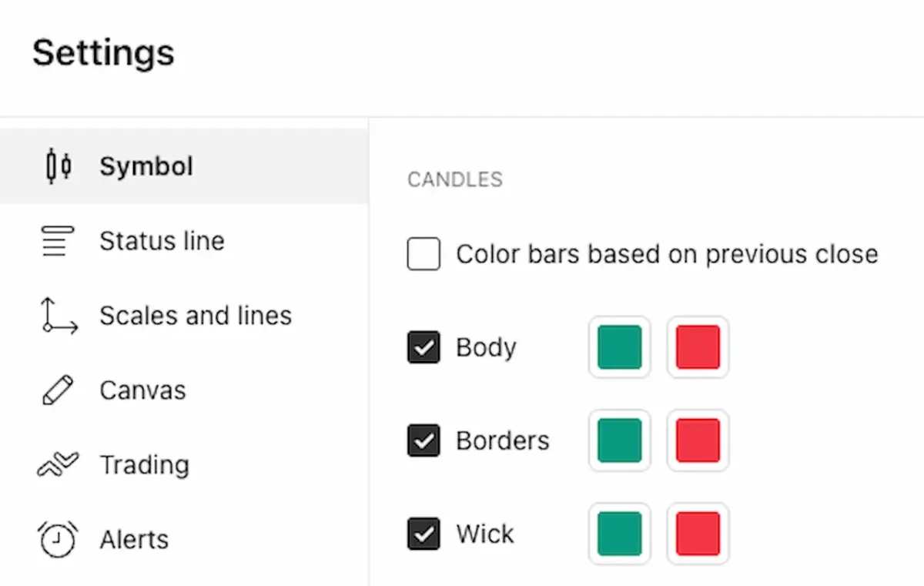Click the Canvas pencil icon
Image resolution: width=924 pixels, height=586 pixels.
point(58,390)
